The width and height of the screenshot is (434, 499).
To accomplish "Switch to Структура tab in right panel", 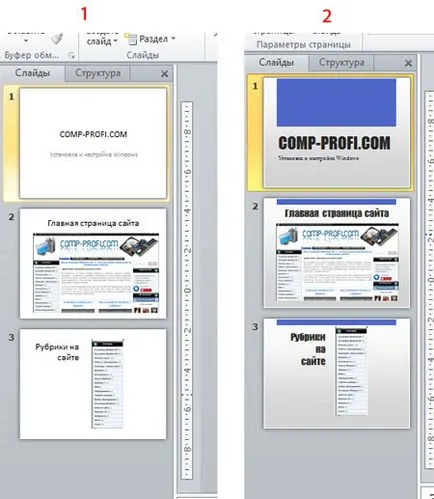I will [341, 62].
